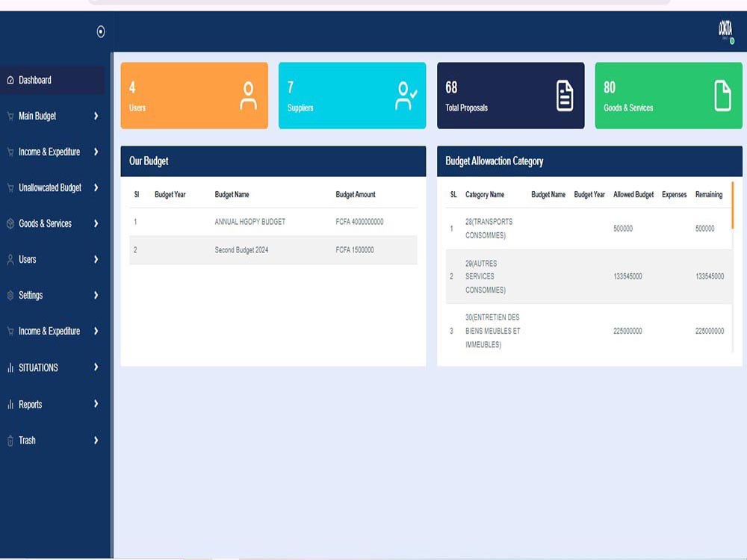Toggle the sidebar collapse circle icon
Viewport: 747px width, 560px height.
point(101,31)
